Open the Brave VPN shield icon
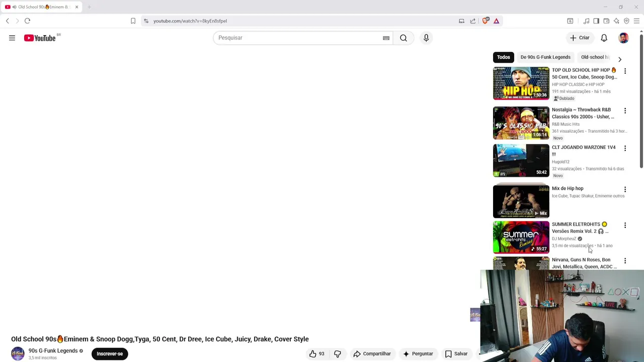The image size is (644, 362). coord(626,21)
